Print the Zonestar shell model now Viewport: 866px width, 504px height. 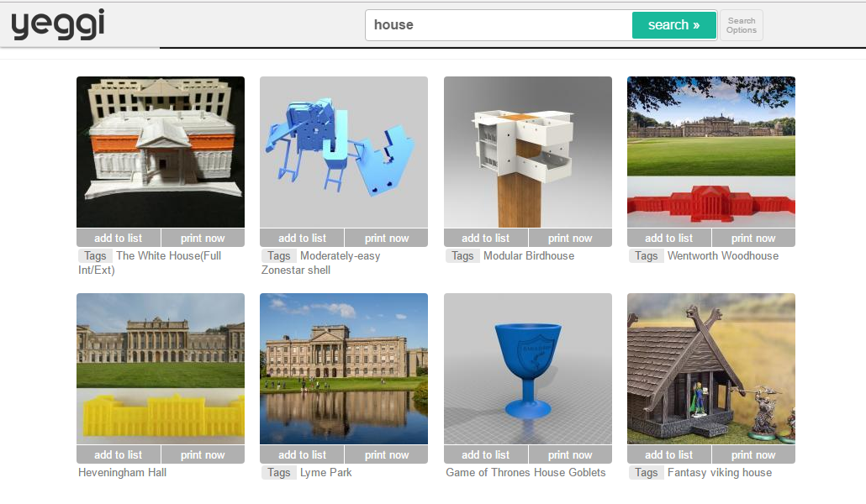click(386, 239)
